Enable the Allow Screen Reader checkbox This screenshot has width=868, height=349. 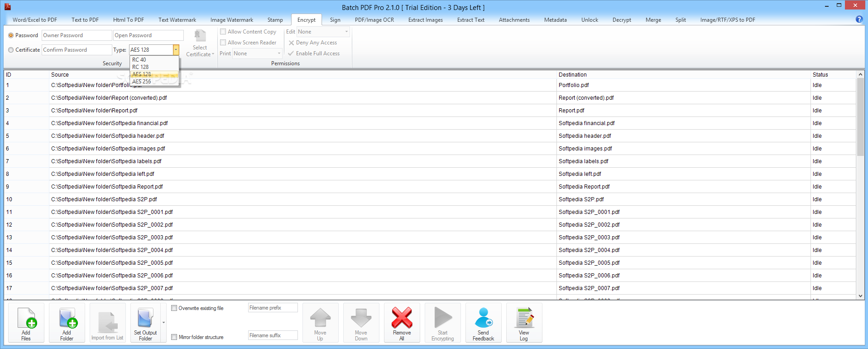223,43
